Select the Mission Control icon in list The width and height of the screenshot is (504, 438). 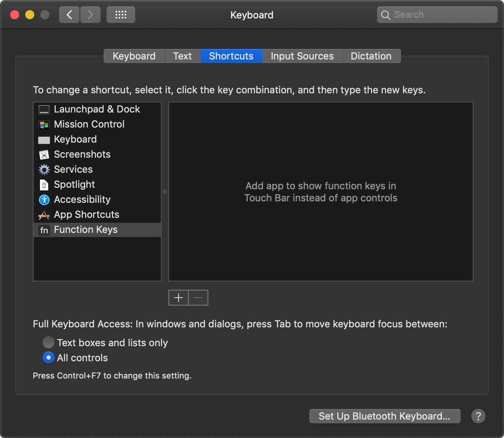(44, 125)
